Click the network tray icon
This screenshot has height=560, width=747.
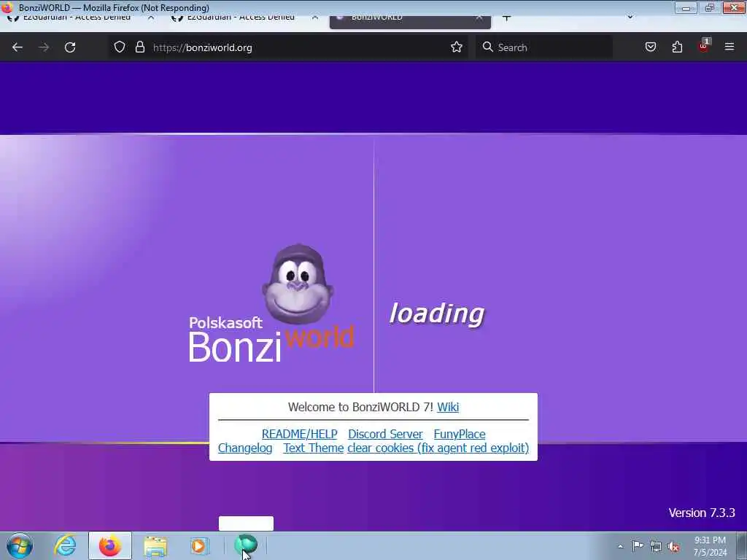[656, 546]
